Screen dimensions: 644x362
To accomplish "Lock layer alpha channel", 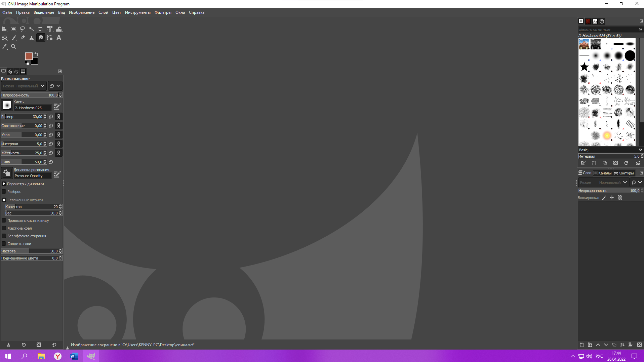I will pos(620,198).
